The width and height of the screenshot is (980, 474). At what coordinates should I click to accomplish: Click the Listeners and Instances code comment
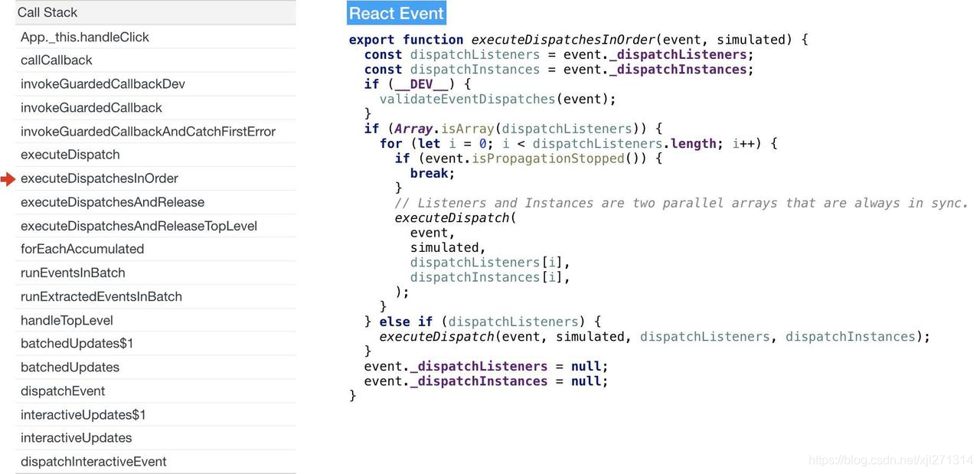pos(681,203)
